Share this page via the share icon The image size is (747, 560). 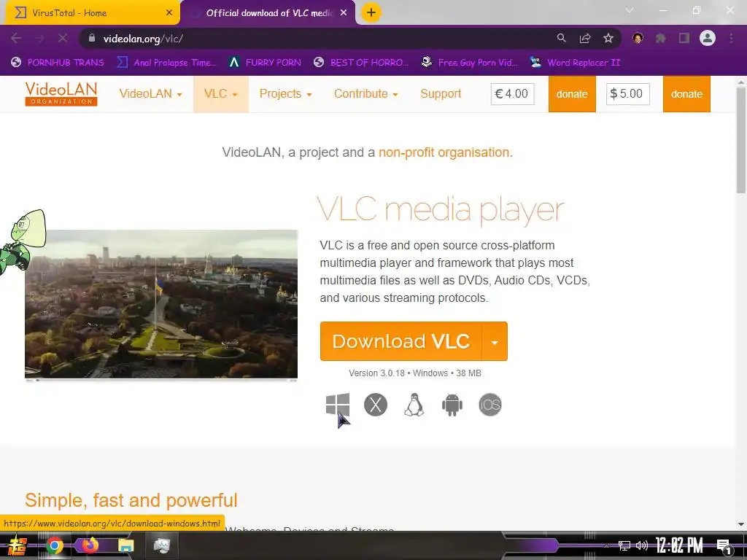(x=585, y=39)
